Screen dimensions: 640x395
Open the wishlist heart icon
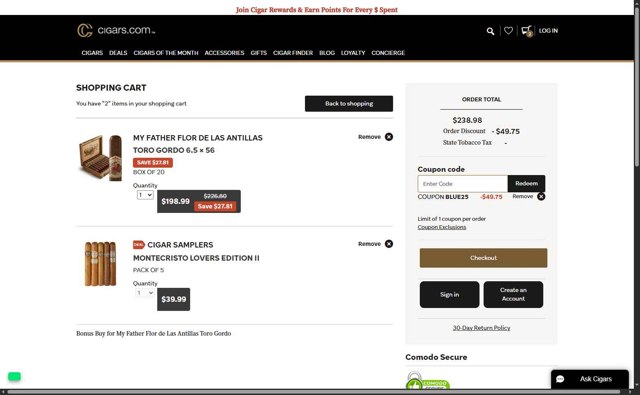tap(508, 30)
